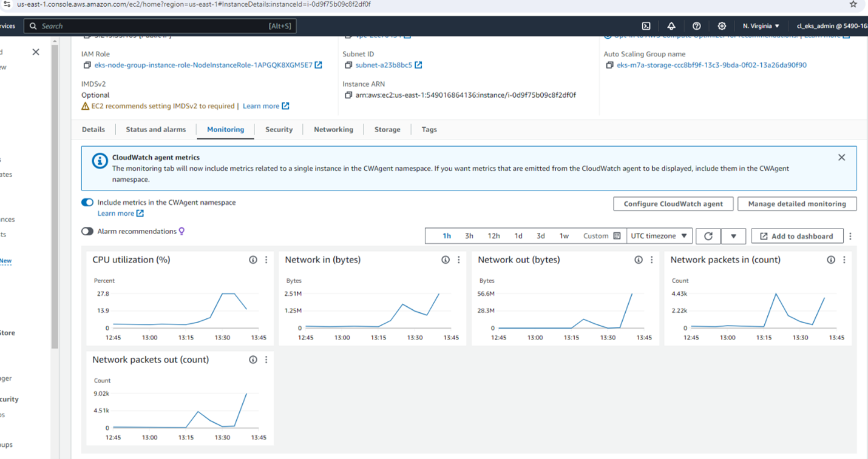Open Network packets out chart options menu
This screenshot has height=459, width=868.
click(266, 360)
